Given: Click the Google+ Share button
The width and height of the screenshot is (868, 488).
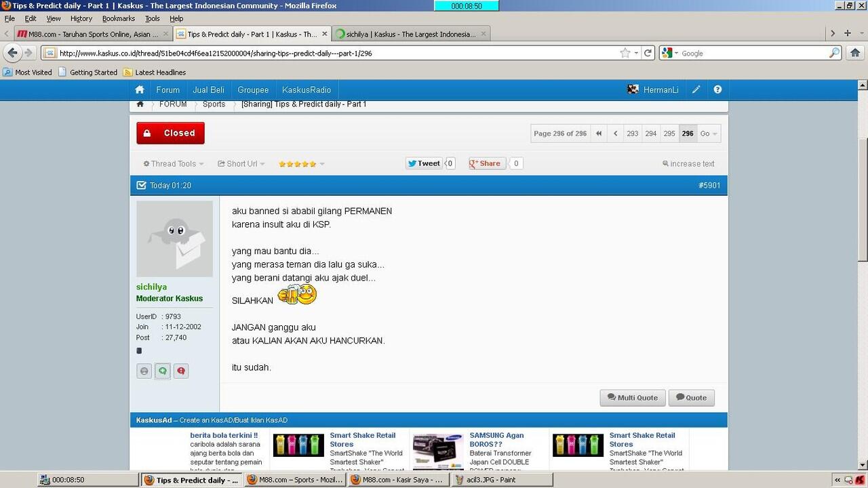Looking at the screenshot, I should (487, 163).
